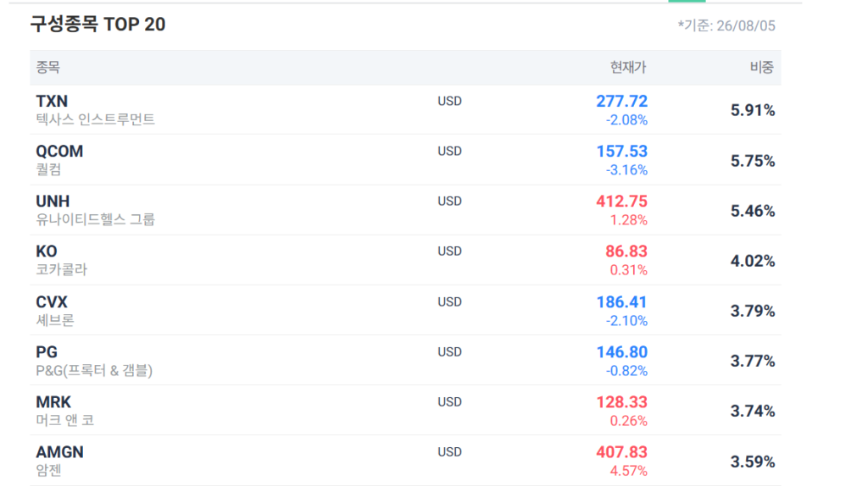
Task: Click the 머크 앤 코 company name
Action: 64,420
